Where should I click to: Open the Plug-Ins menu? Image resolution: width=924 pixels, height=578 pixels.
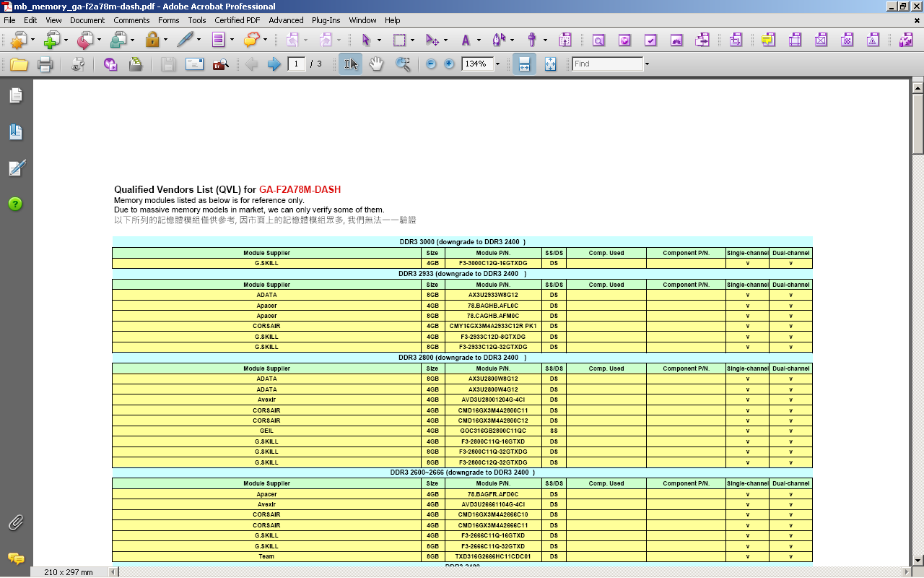[326, 20]
